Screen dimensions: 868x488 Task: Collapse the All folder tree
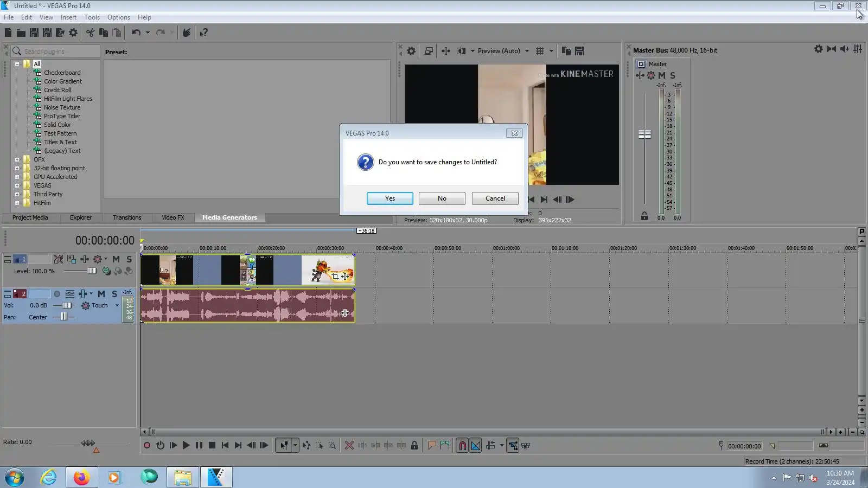pyautogui.click(x=17, y=64)
